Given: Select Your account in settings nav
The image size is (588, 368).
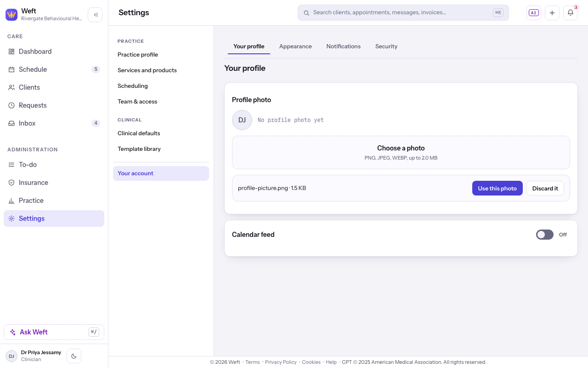Looking at the screenshot, I should point(161,173).
